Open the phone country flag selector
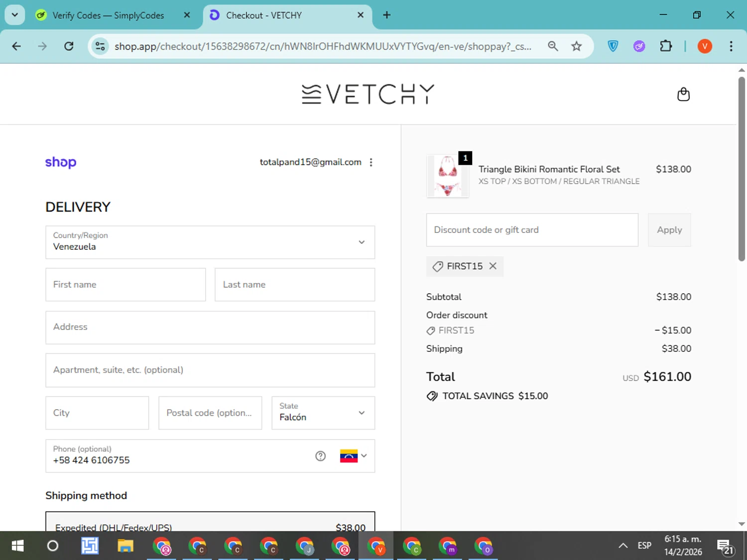The width and height of the screenshot is (747, 560). click(353, 456)
